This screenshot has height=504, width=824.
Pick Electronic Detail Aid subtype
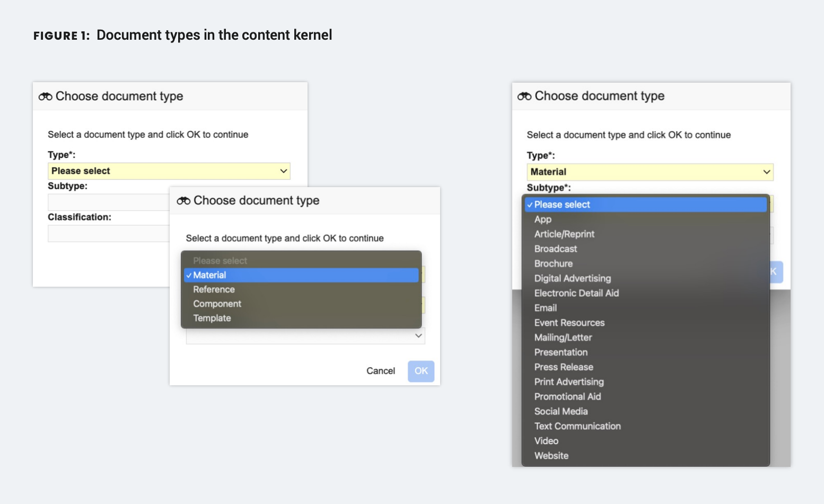(x=576, y=293)
